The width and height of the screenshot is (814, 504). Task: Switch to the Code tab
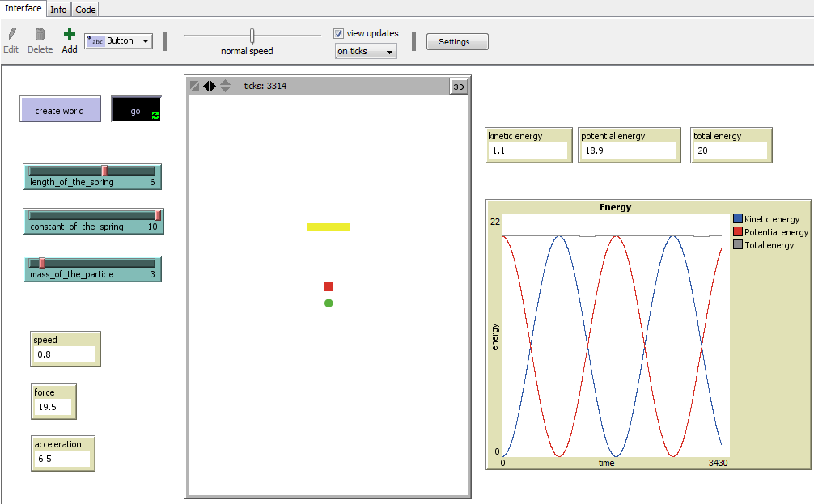tap(85, 9)
